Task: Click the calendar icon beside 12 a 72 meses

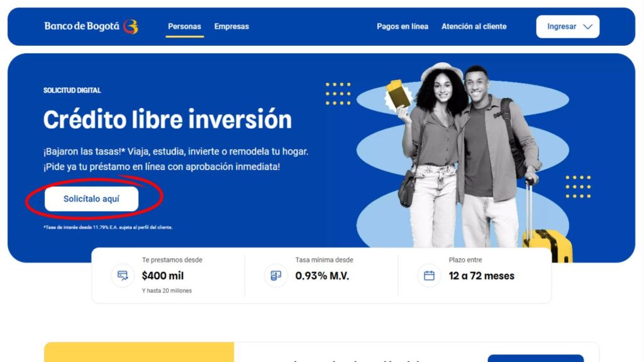Action: pyautogui.click(x=429, y=275)
